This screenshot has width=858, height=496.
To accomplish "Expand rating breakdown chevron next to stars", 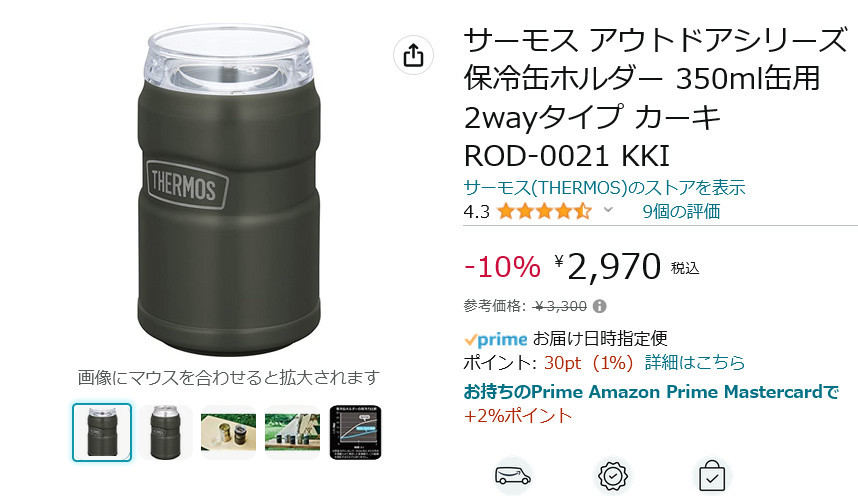I will click(608, 210).
